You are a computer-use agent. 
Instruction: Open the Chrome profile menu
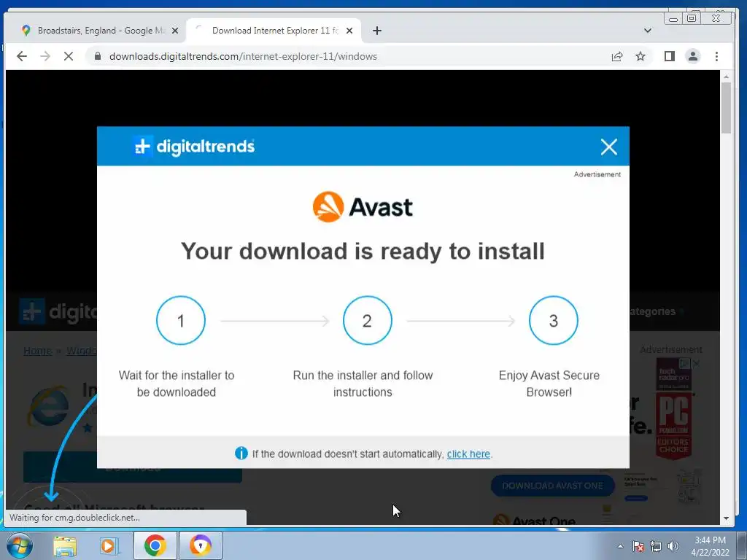coord(693,56)
